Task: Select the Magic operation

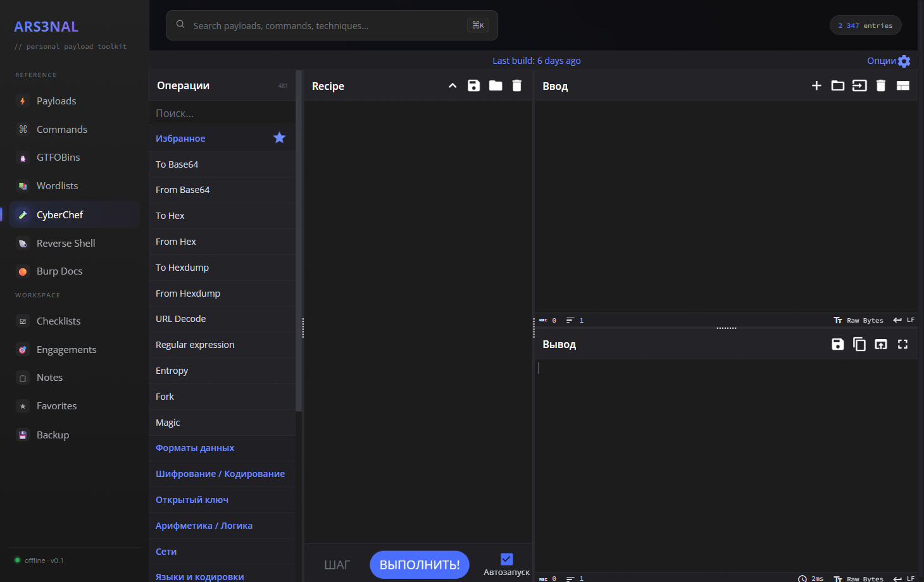Action: click(x=222, y=423)
